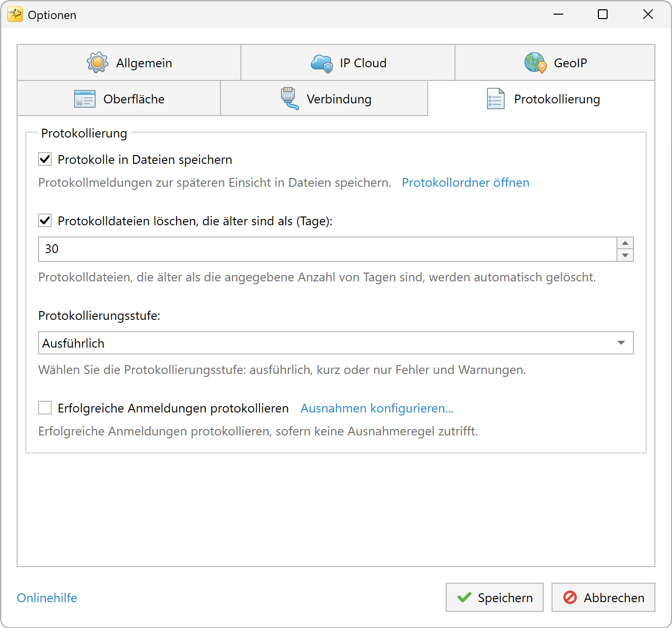Click the GeoIP globe icon
This screenshot has height=628, width=672.
pyautogui.click(x=535, y=63)
